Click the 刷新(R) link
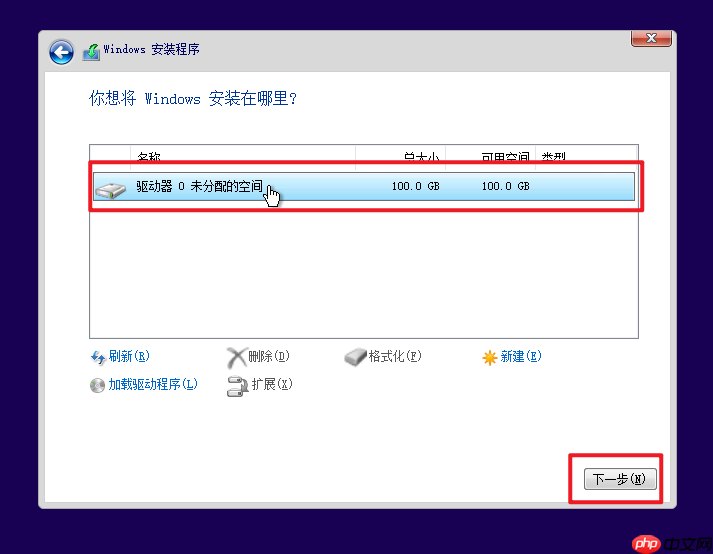Screen dimensions: 713x554 click(129, 356)
